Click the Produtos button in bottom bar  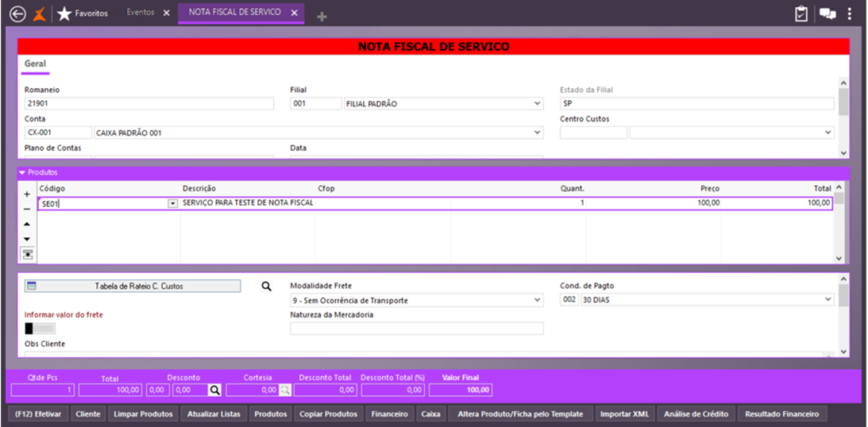pos(271,414)
